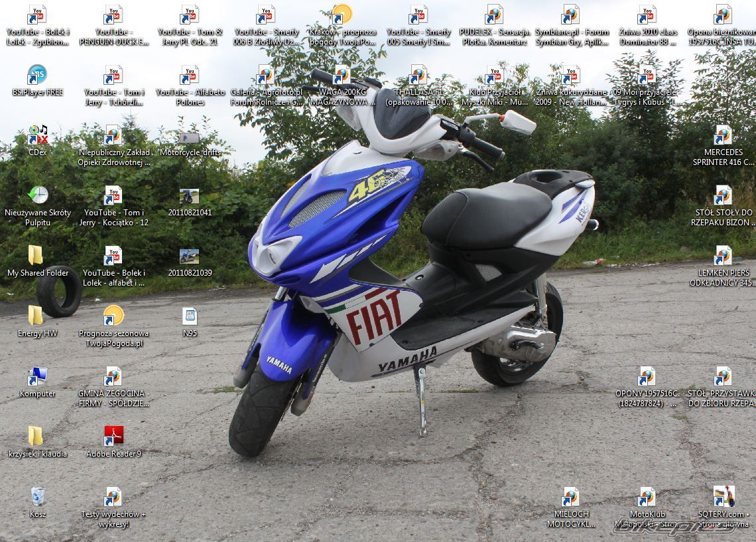Open image thumbnail 20110821039
Screen dimensions: 756x542
click(x=190, y=256)
